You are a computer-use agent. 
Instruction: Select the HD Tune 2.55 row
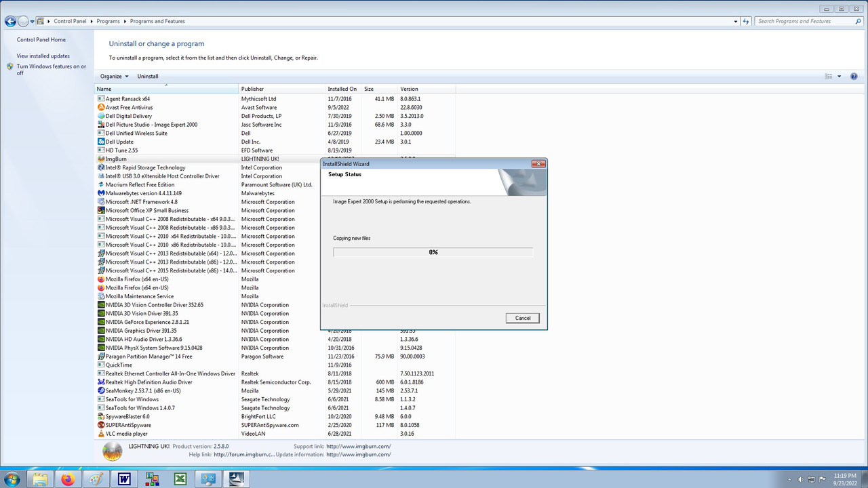pyautogui.click(x=275, y=150)
